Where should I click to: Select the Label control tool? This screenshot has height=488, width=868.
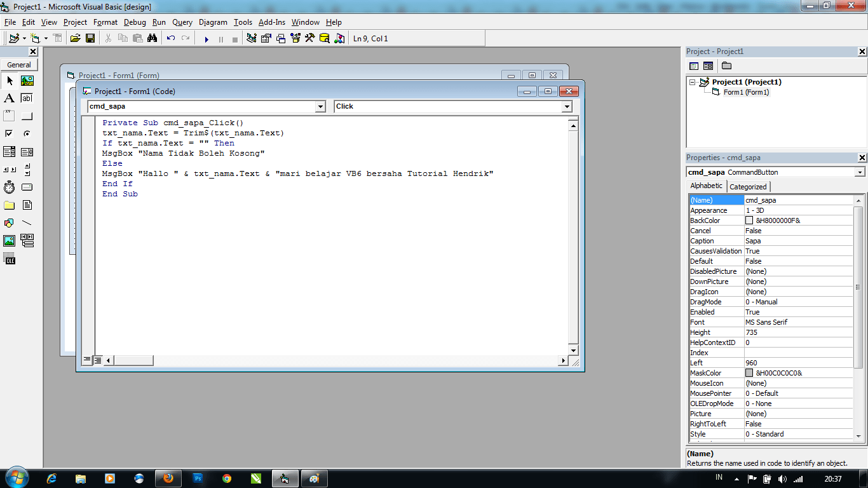[x=10, y=98]
